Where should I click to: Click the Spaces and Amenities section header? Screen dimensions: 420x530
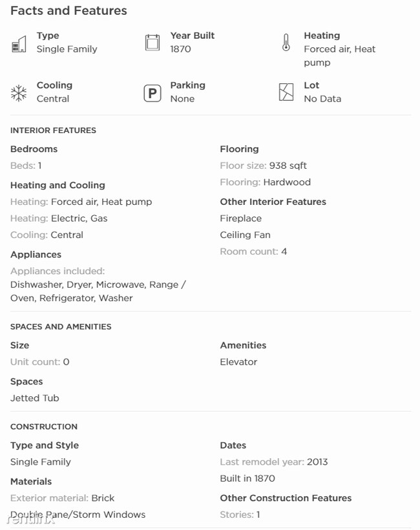point(61,327)
